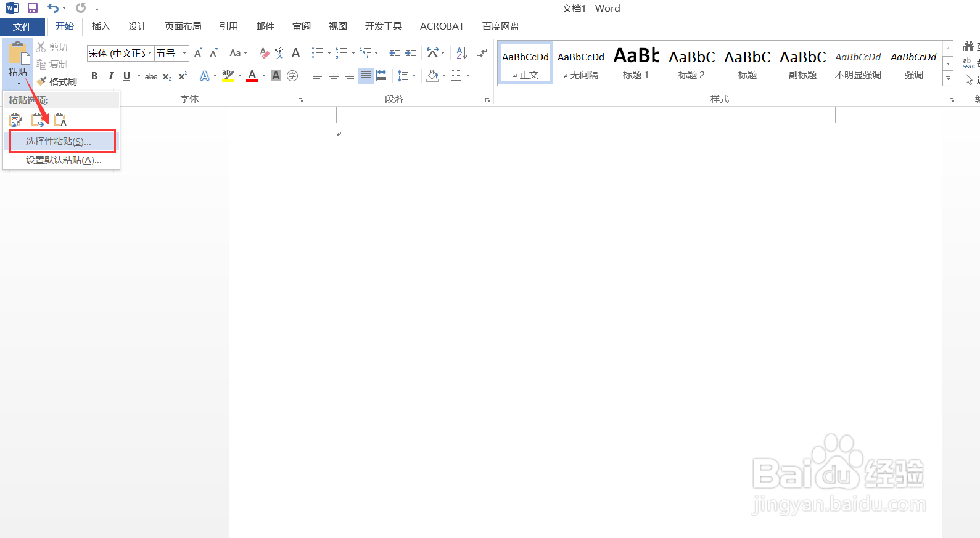Click the character border icon
This screenshot has width=980, height=538.
pyautogui.click(x=296, y=53)
